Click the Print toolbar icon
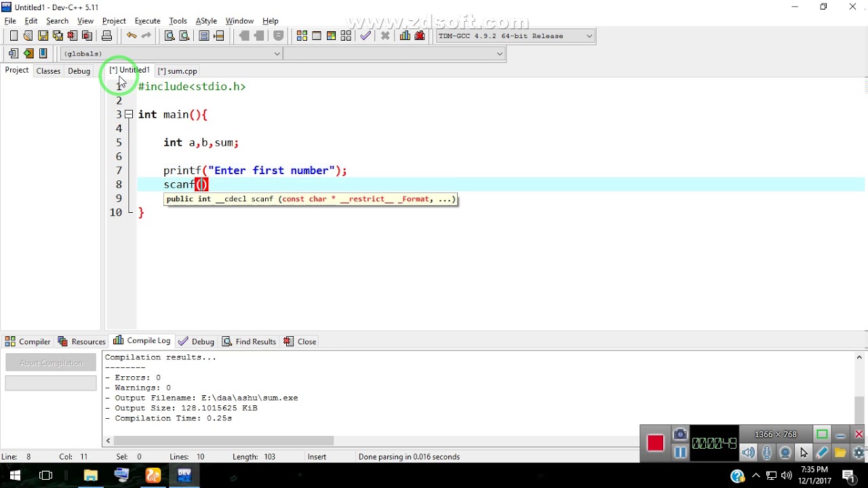 [x=106, y=36]
